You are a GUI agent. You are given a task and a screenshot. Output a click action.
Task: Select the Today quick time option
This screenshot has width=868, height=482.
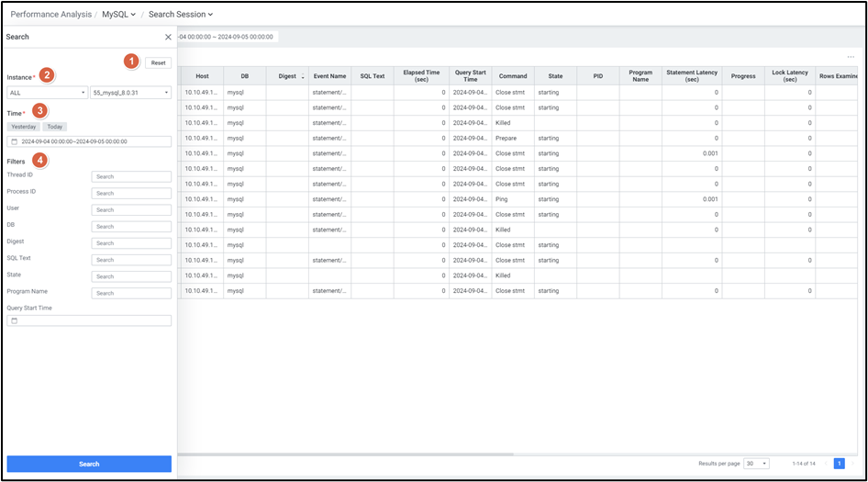tap(55, 127)
